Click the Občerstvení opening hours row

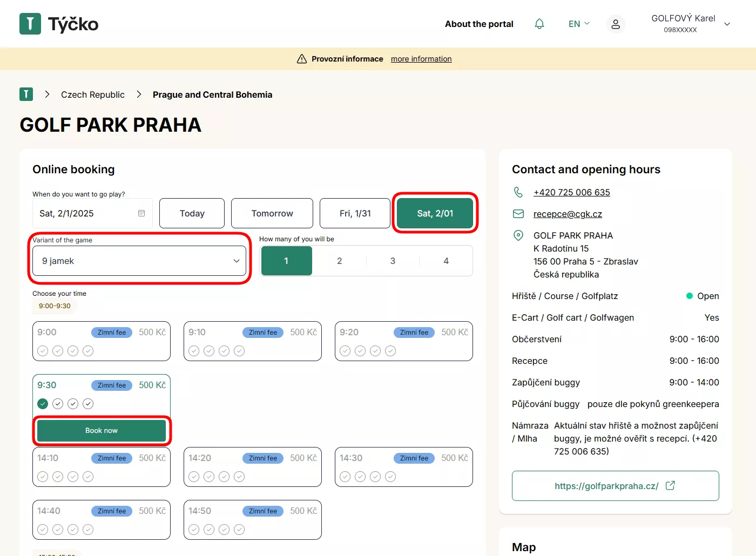[x=616, y=339]
